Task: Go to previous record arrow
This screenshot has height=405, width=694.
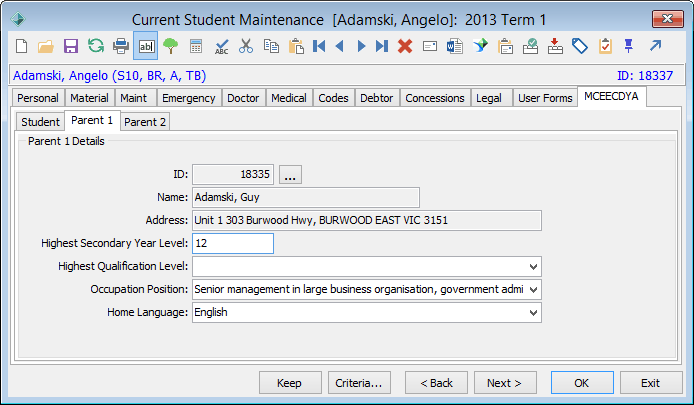Action: pos(339,46)
